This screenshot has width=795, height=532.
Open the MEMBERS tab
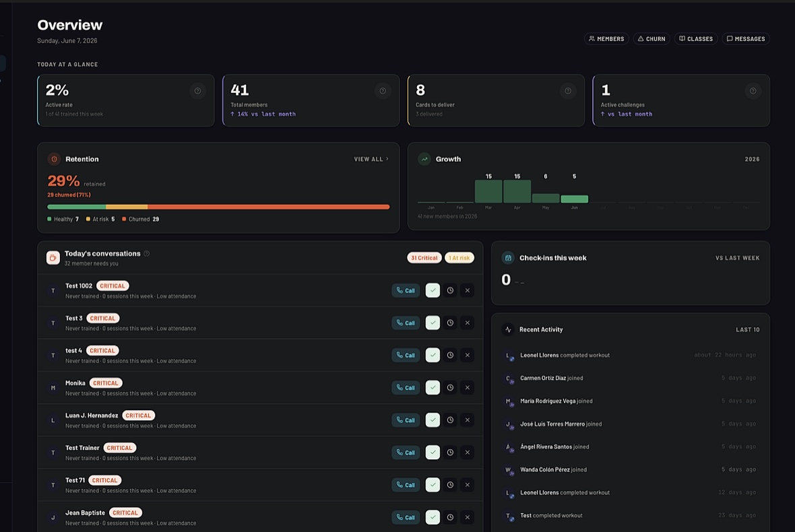[x=606, y=39]
